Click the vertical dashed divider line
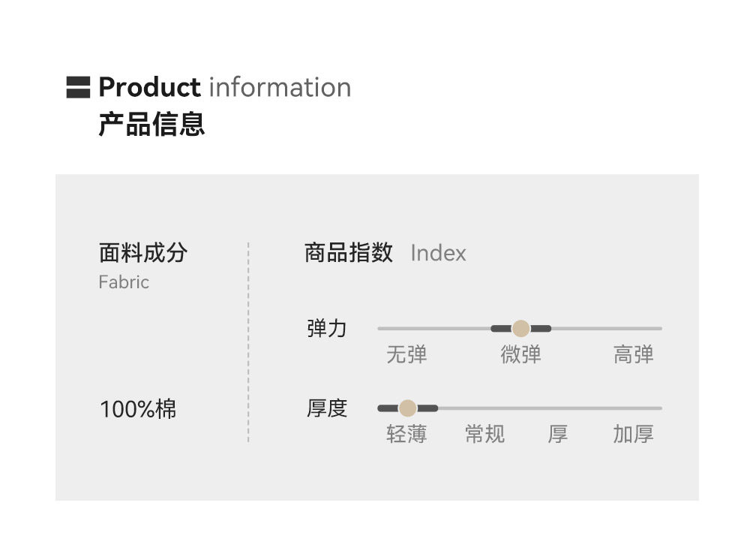The image size is (756, 536). (x=248, y=342)
